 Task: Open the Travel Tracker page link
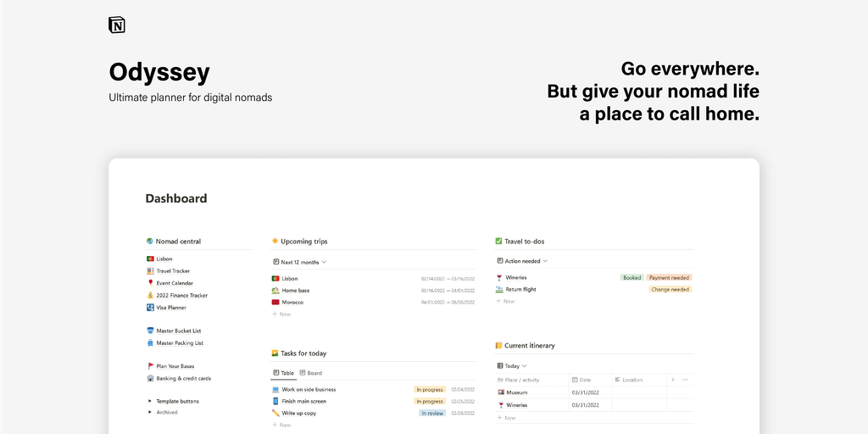tap(173, 270)
